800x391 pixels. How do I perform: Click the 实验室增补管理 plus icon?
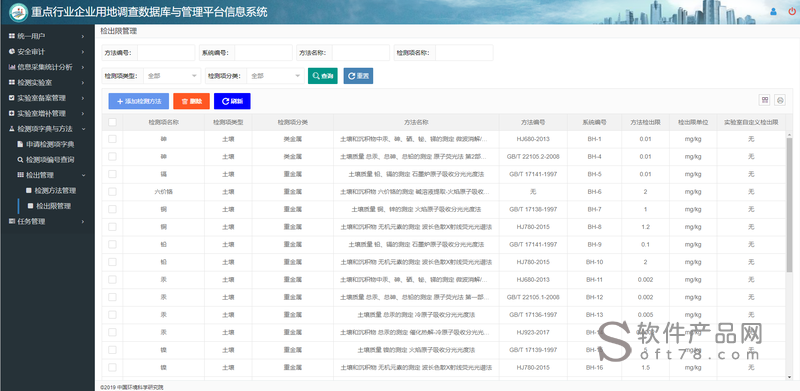pos(12,113)
